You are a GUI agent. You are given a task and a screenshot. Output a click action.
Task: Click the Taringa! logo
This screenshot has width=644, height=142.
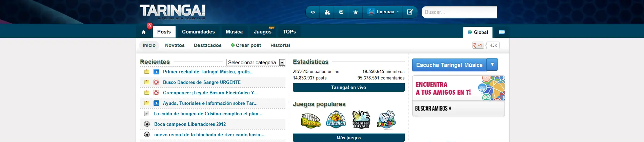coord(173,12)
